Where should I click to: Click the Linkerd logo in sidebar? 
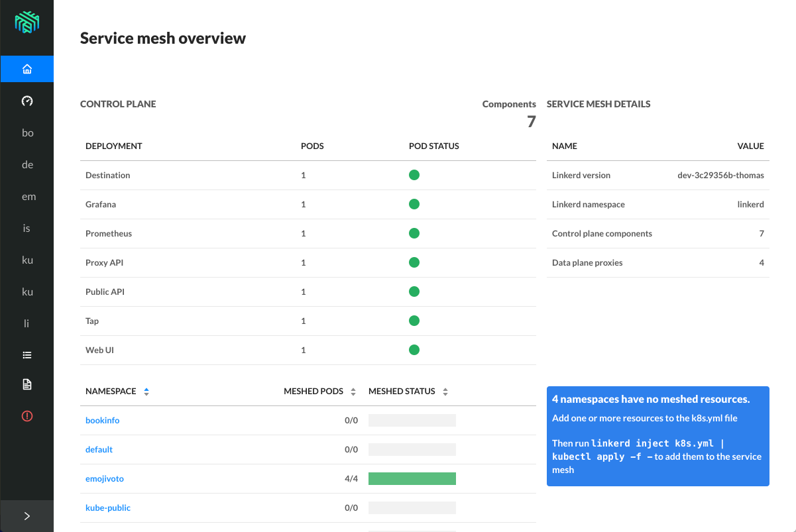click(x=27, y=22)
